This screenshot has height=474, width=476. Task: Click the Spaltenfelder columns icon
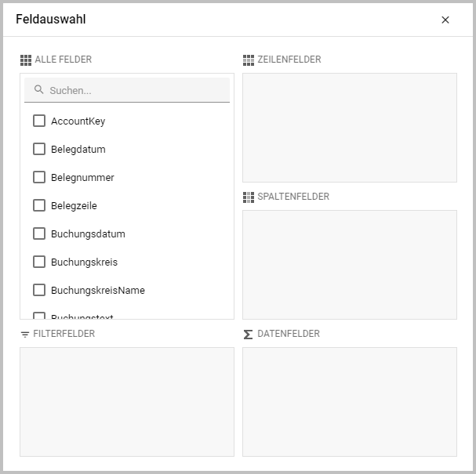pyautogui.click(x=249, y=197)
